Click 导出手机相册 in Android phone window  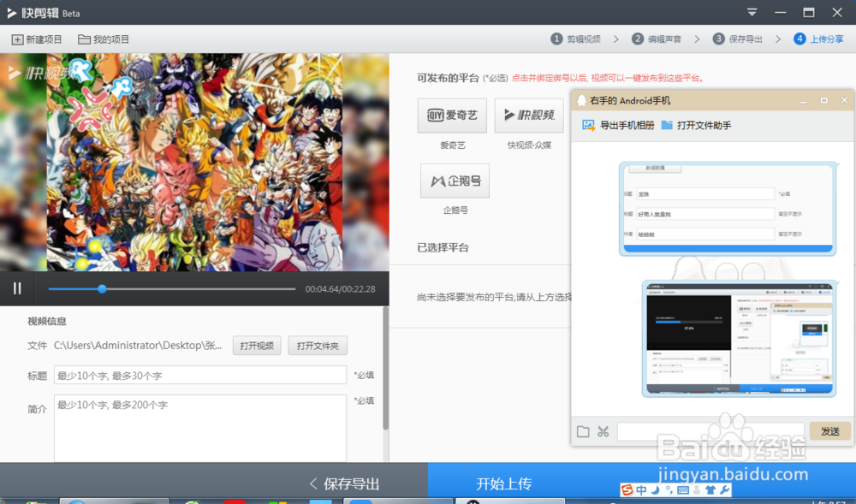[x=618, y=126]
